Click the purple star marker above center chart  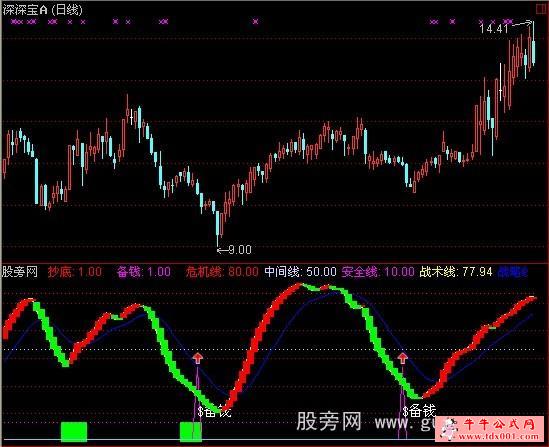[x=256, y=22]
